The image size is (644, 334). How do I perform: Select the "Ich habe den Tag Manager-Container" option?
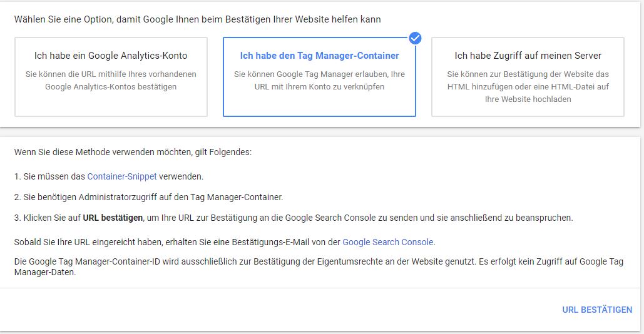click(x=319, y=56)
